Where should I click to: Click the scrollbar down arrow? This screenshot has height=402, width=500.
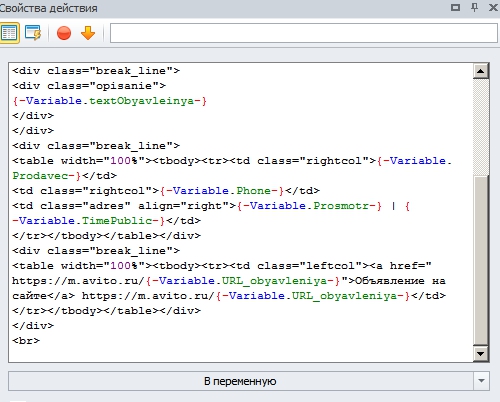tap(481, 354)
